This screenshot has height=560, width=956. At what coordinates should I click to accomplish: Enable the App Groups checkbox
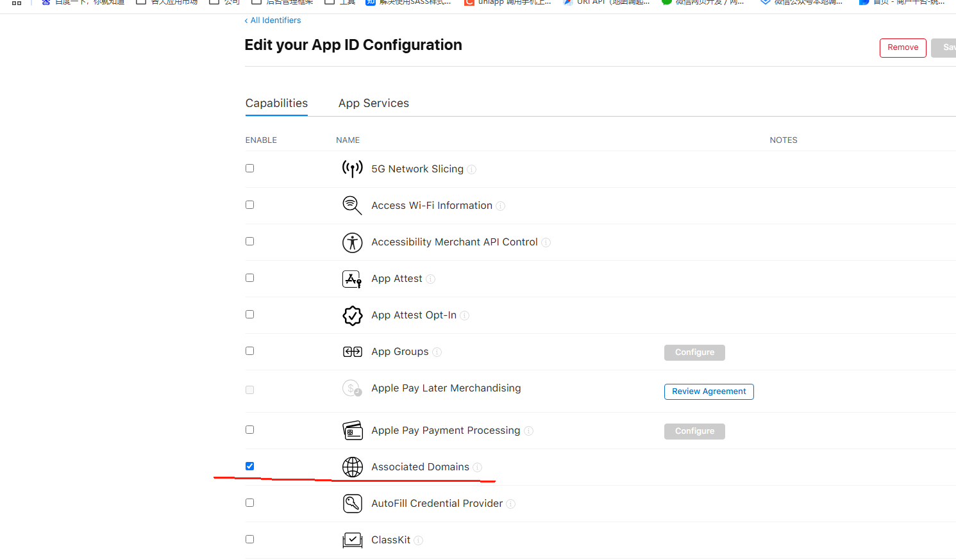click(x=250, y=351)
